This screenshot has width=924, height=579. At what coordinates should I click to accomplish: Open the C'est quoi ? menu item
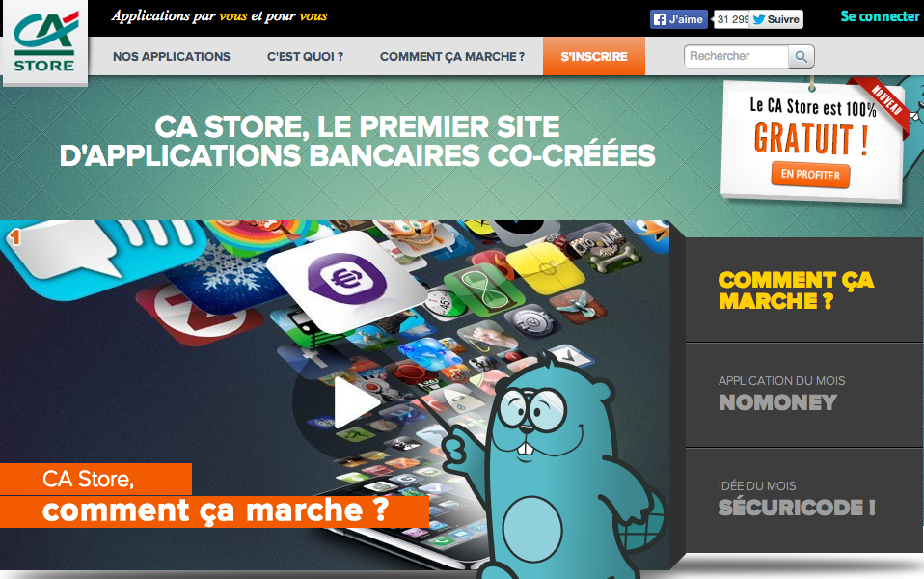pos(305,57)
